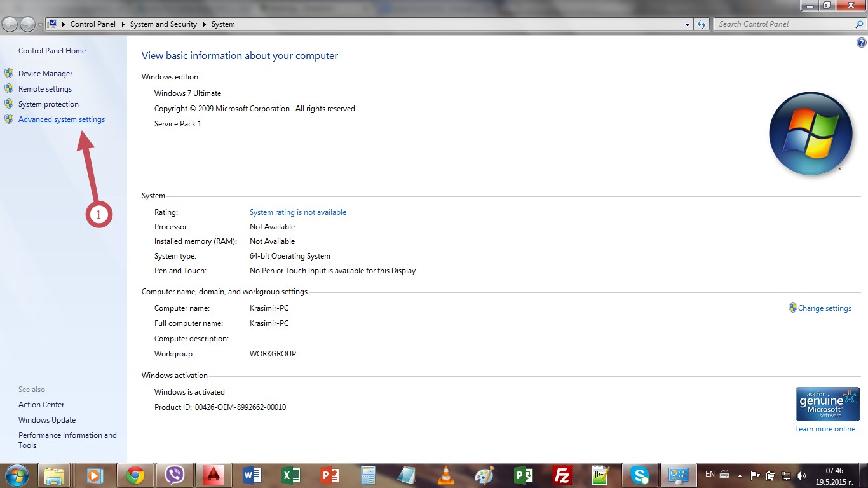The width and height of the screenshot is (868, 488).
Task: Click the computer icon in address bar
Action: [x=53, y=24]
